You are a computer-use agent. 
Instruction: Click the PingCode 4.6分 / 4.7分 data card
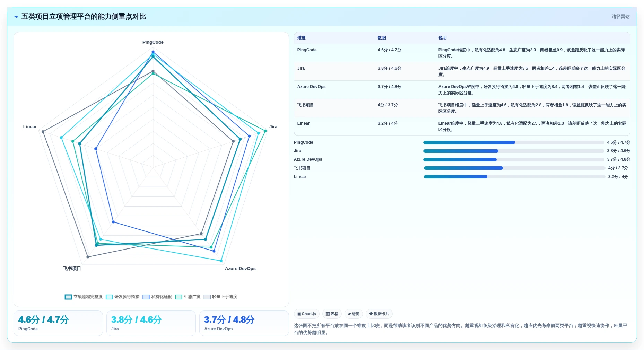point(58,323)
